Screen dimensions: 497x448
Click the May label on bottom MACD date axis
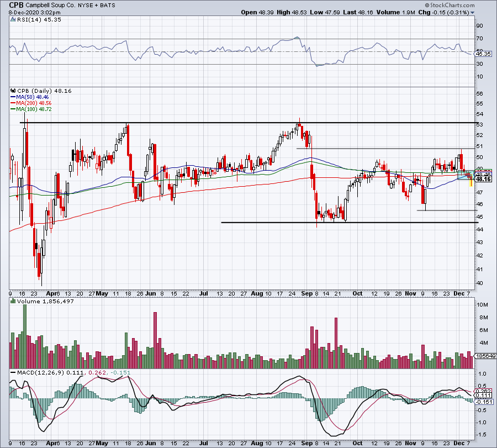pos(102,443)
